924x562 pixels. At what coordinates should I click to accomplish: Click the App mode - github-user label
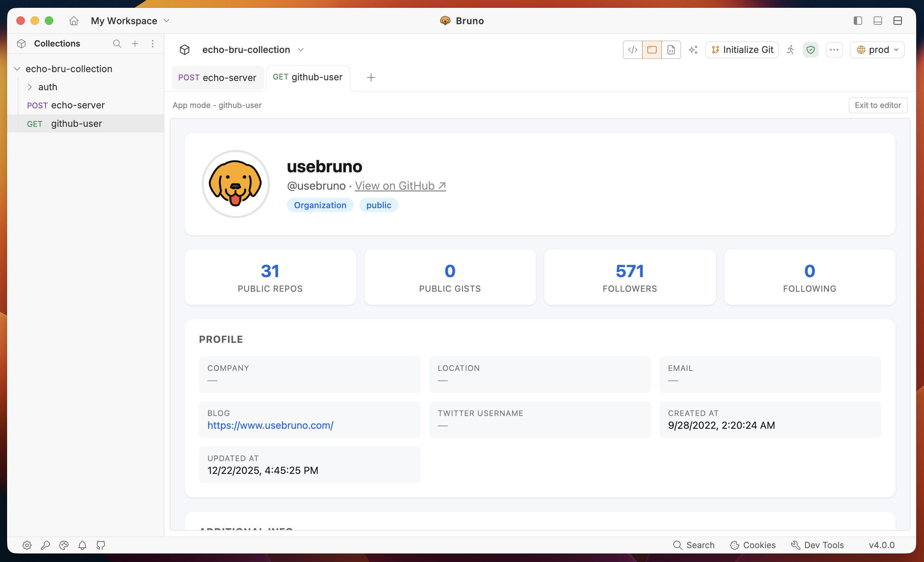[x=217, y=105]
